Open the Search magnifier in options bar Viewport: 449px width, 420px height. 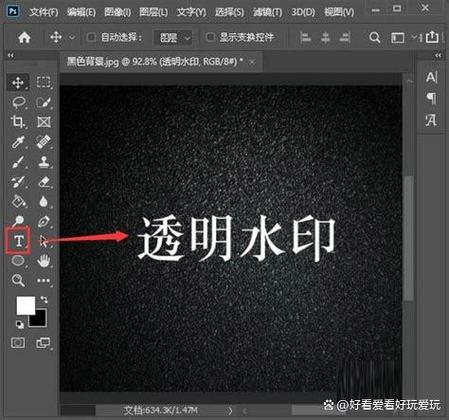(375, 37)
